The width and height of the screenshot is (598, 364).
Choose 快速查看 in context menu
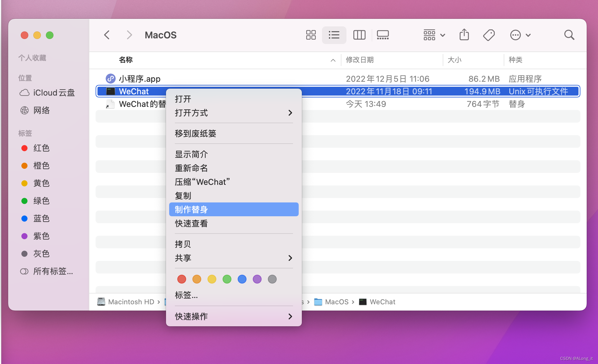point(234,223)
